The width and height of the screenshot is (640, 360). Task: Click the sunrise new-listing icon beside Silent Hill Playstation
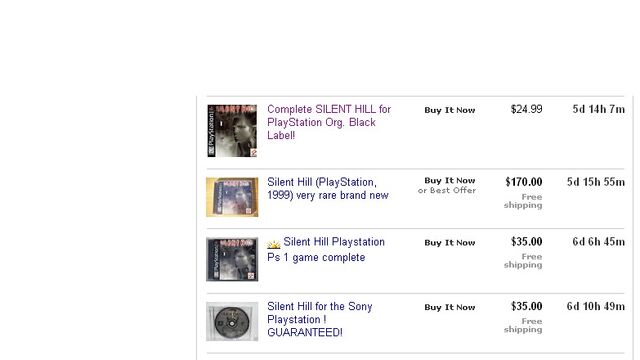click(x=273, y=244)
